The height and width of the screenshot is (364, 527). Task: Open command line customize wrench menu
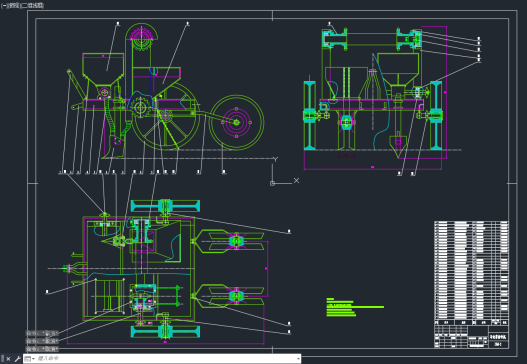click(17, 359)
